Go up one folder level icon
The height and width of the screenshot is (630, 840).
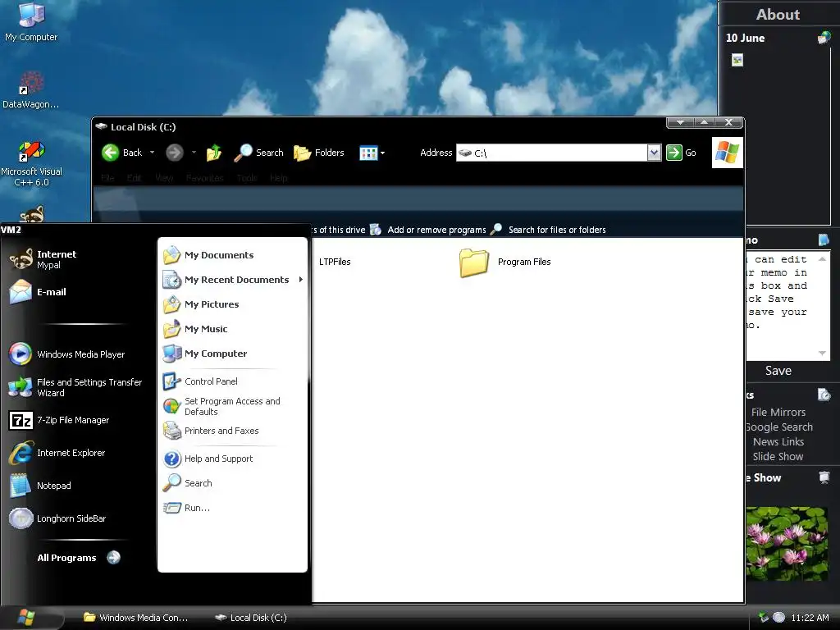[214, 153]
